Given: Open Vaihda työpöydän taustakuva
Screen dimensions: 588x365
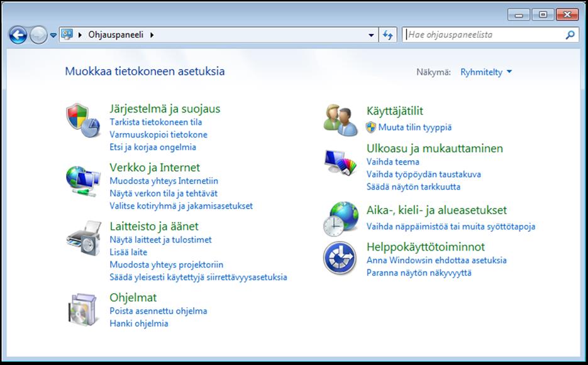Looking at the screenshot, I should click(424, 174).
